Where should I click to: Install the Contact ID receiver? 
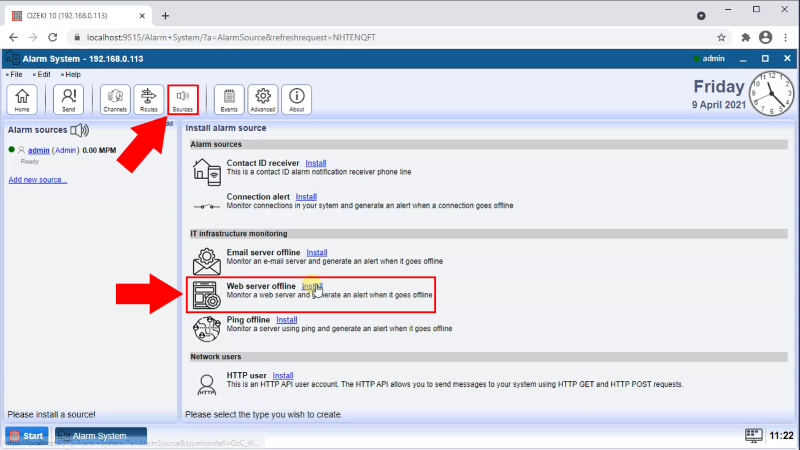tap(316, 163)
